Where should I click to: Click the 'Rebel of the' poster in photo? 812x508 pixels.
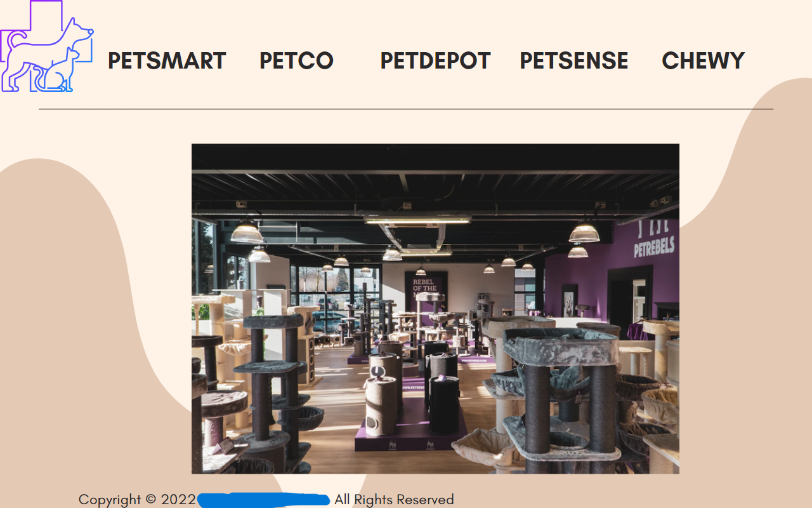[x=426, y=289]
